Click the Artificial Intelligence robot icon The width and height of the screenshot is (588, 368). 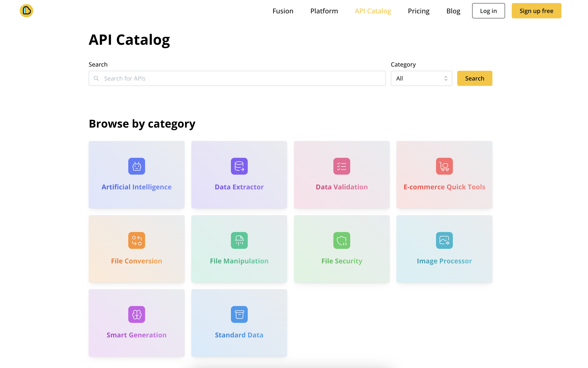pos(136,166)
